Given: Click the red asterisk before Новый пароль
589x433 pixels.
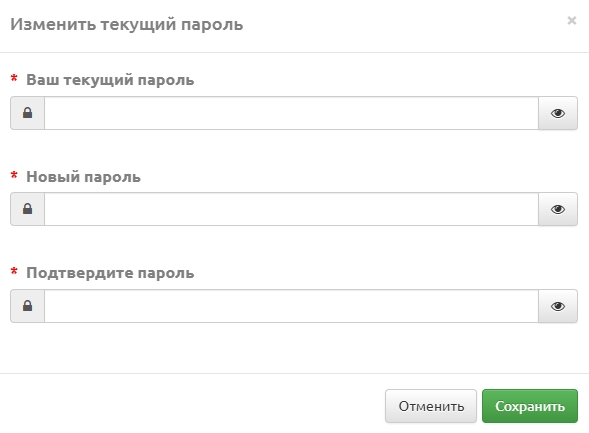Looking at the screenshot, I should click(x=14, y=175).
